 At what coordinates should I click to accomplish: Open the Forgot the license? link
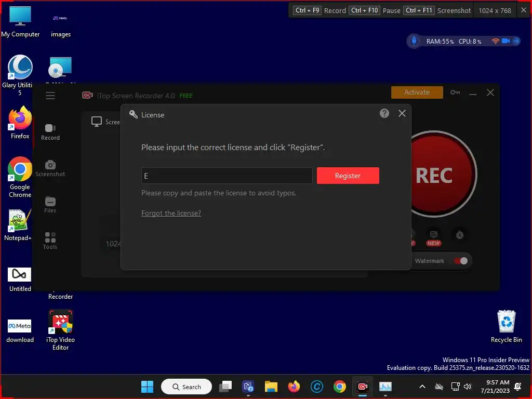click(171, 213)
